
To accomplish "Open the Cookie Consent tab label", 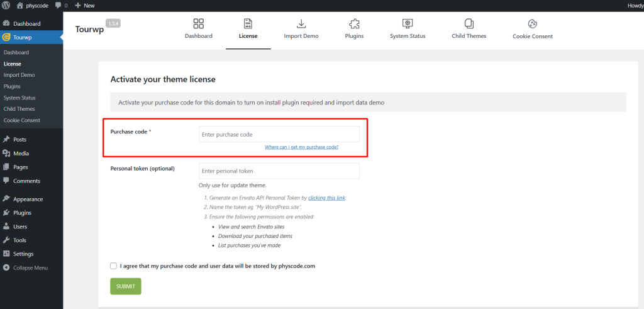I will (x=533, y=37).
